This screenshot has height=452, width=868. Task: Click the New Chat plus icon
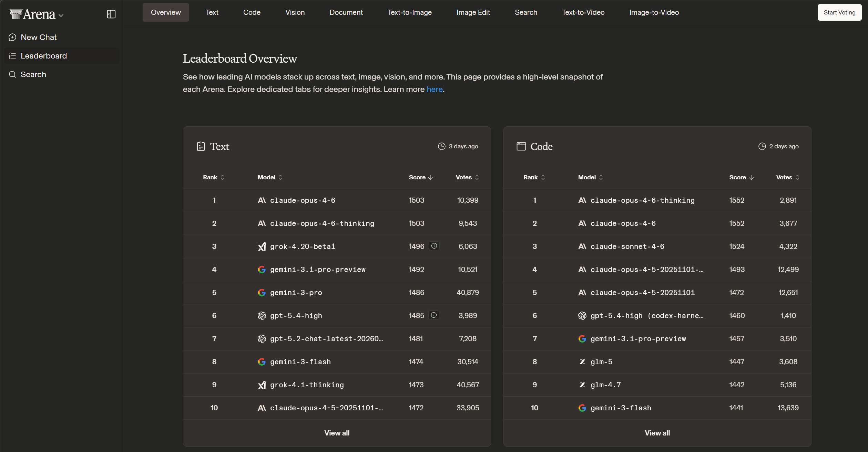(12, 37)
